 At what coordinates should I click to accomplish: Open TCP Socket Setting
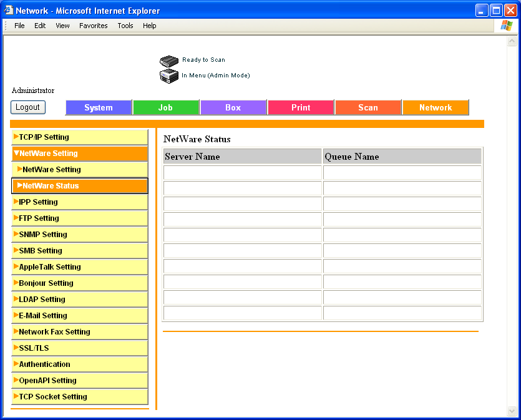(x=80, y=397)
